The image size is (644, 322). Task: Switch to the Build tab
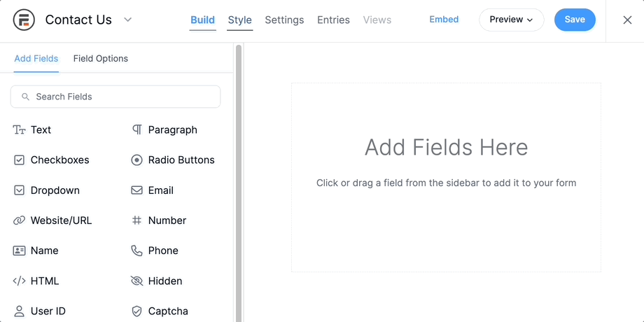pos(202,20)
